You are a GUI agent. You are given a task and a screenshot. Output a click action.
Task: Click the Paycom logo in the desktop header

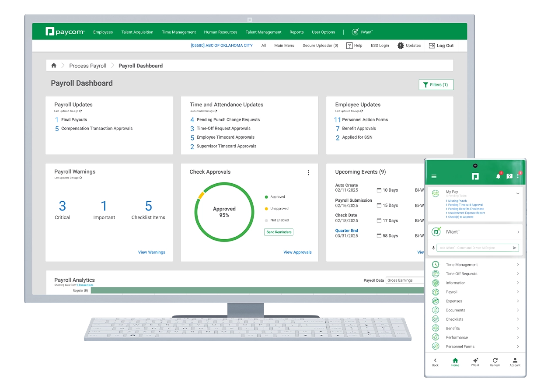pos(65,31)
